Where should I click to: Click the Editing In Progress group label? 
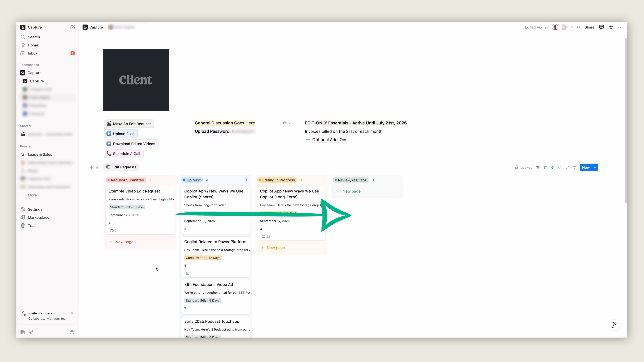277,180
